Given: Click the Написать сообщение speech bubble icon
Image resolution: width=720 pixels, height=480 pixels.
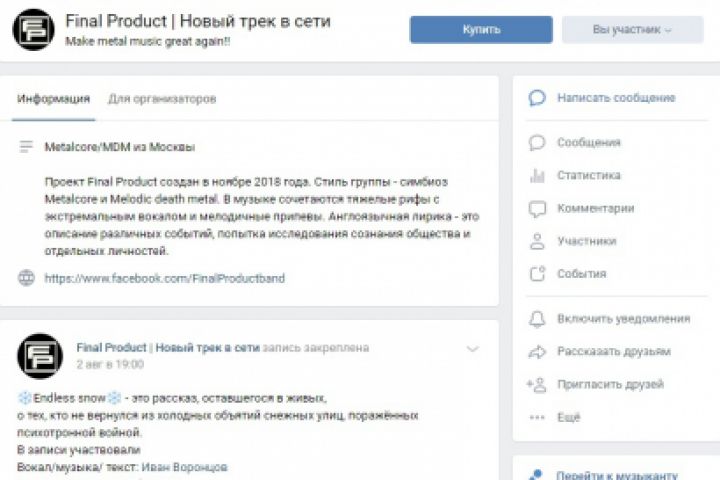Looking at the screenshot, I should point(537,98).
